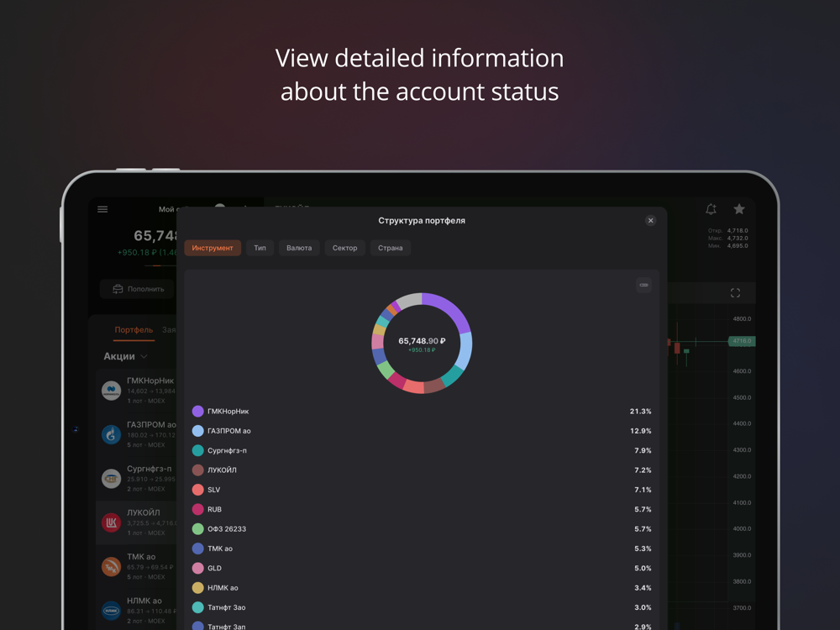
Task: Select the Инструмент tab
Action: (x=213, y=248)
